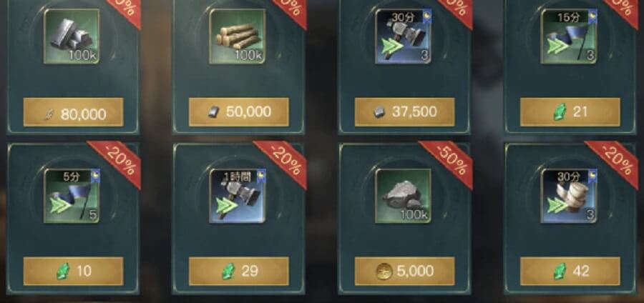Tap the 100k stone resource icon
The height and width of the screenshot is (303, 644).
(x=404, y=196)
